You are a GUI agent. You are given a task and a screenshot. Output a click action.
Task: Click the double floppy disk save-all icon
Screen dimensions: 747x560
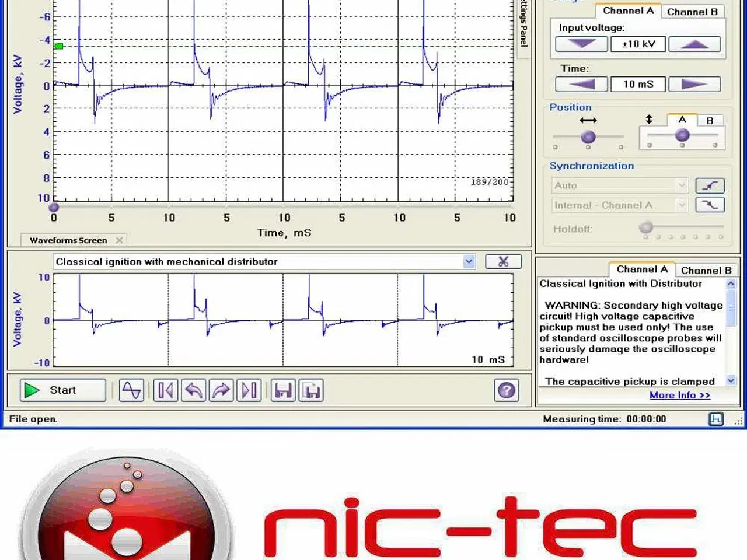tap(312, 390)
